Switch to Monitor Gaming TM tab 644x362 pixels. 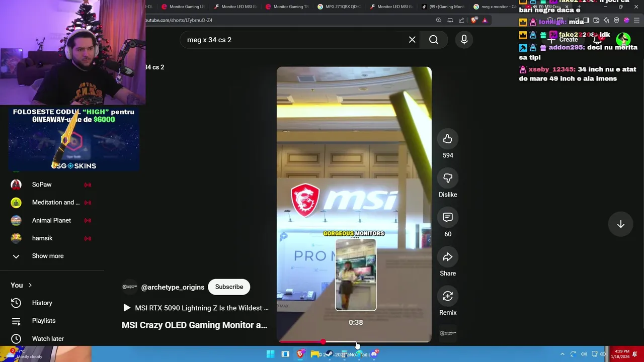point(287,7)
